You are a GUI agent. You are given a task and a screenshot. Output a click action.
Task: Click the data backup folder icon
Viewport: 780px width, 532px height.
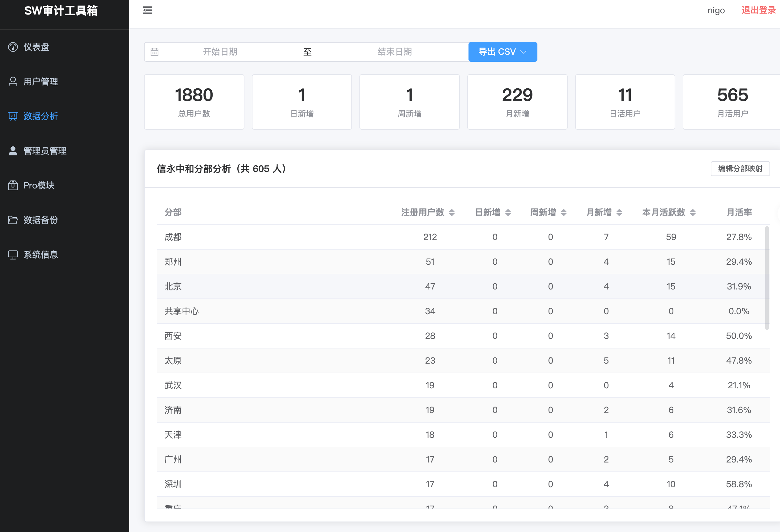point(13,220)
